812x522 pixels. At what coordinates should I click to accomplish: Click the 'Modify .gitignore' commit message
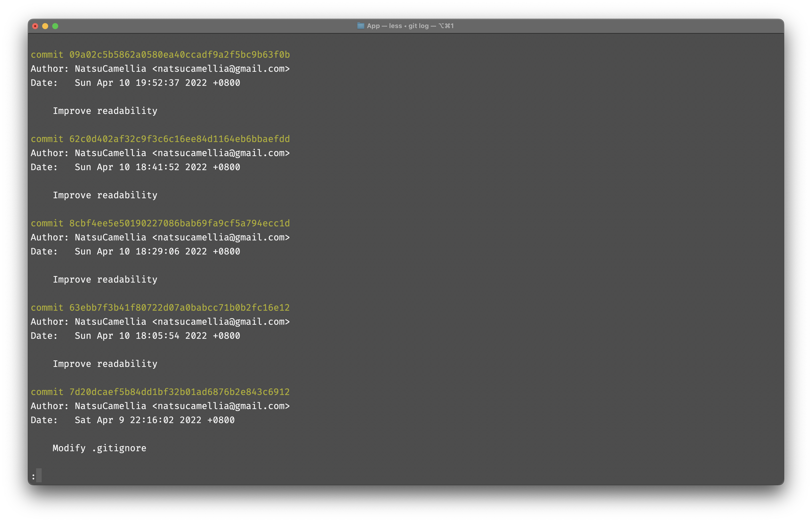point(100,448)
